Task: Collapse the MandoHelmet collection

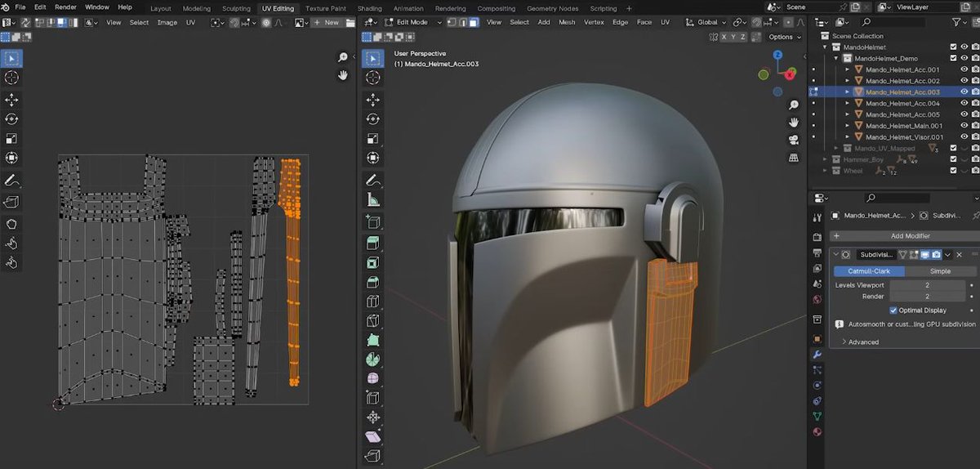Action: pyautogui.click(x=825, y=47)
